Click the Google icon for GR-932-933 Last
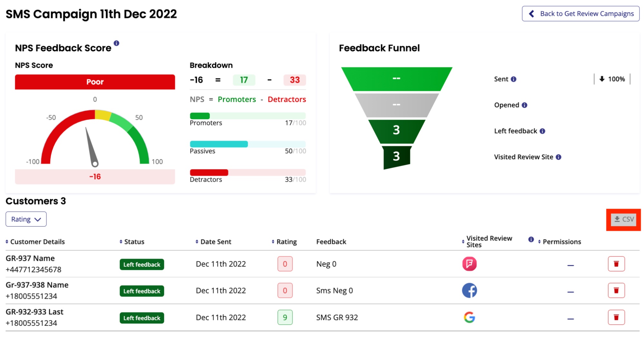The height and width of the screenshot is (337, 644). click(469, 317)
